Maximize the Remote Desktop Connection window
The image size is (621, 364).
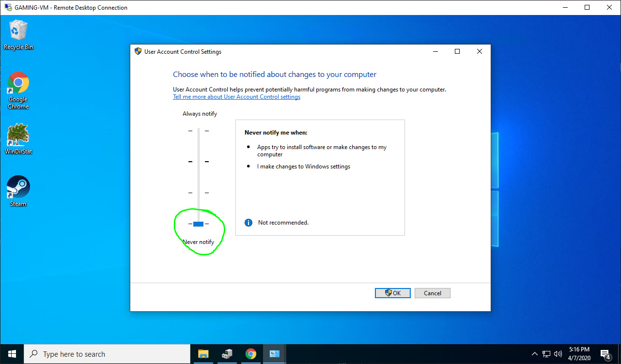click(x=587, y=7)
